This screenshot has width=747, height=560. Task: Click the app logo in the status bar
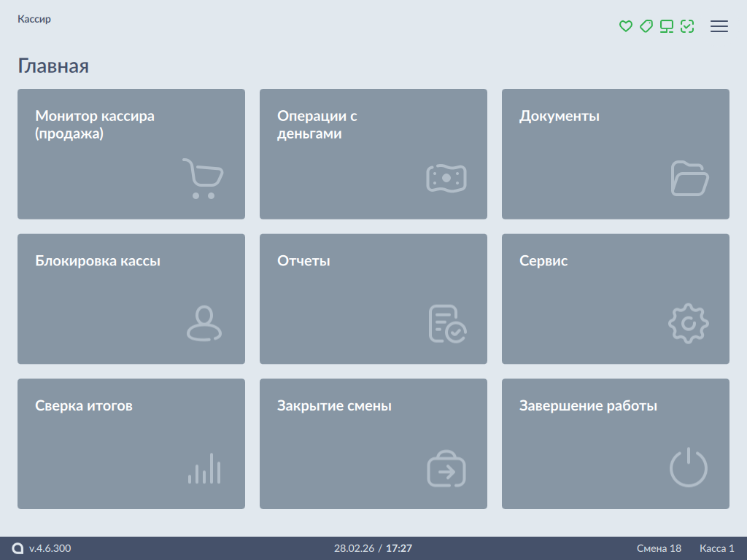18,548
